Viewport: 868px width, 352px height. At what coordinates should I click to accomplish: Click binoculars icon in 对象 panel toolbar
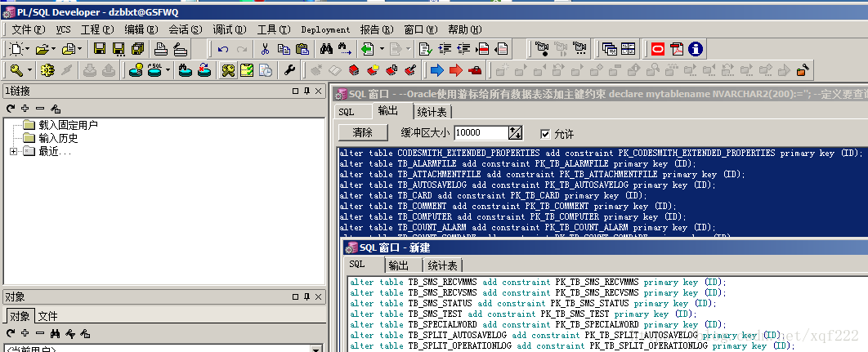[x=55, y=333]
